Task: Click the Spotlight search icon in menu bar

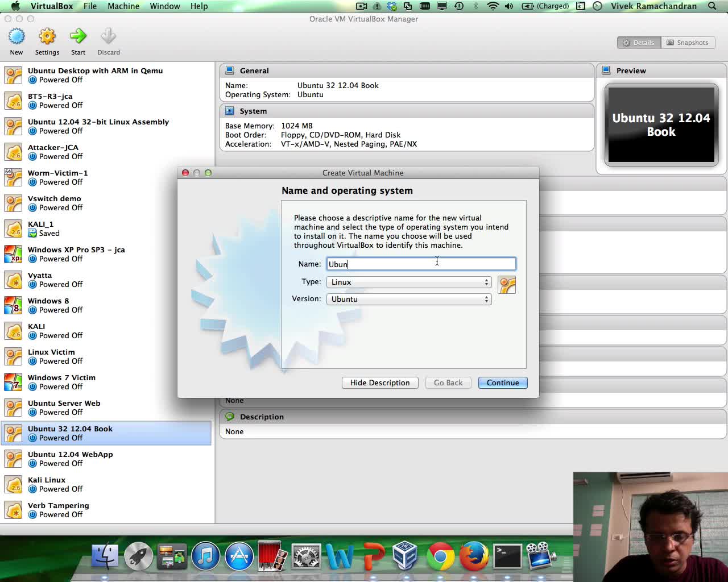Action: (712, 6)
